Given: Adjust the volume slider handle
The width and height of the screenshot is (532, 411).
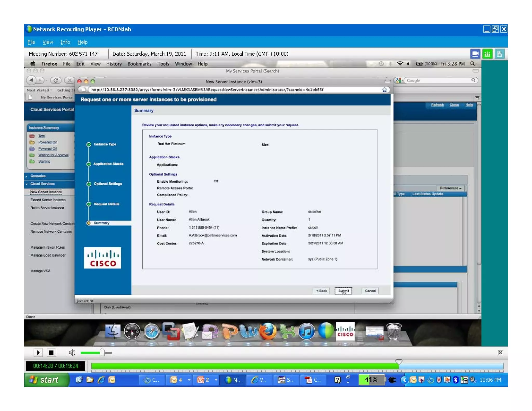Looking at the screenshot, I should (102, 352).
